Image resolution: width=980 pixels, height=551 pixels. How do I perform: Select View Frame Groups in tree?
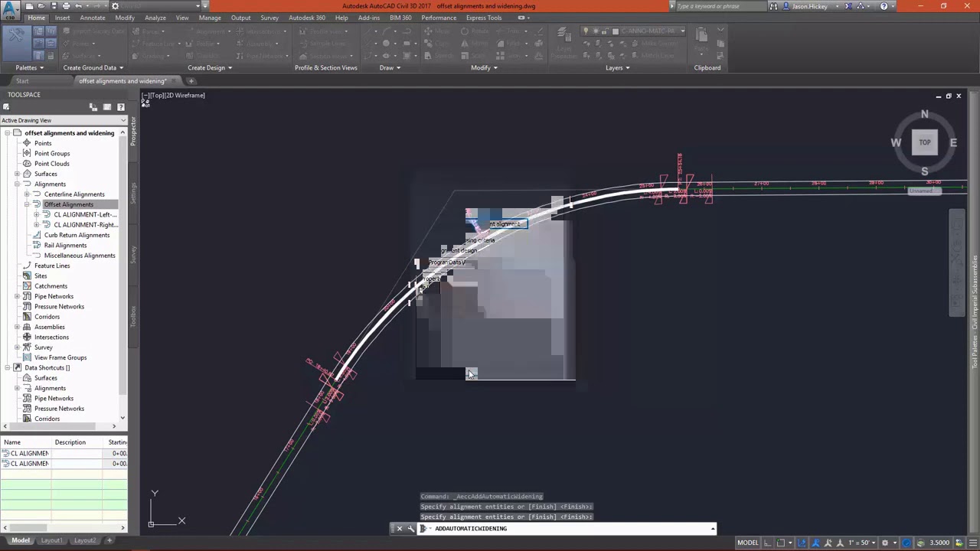60,357
